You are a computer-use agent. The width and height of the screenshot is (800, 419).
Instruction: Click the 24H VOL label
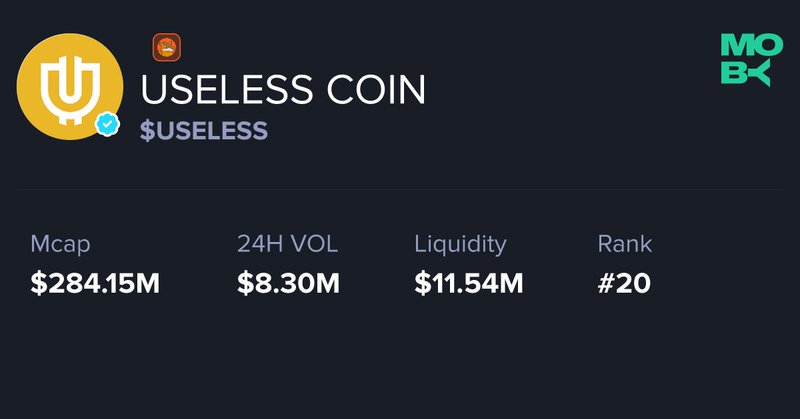point(287,244)
